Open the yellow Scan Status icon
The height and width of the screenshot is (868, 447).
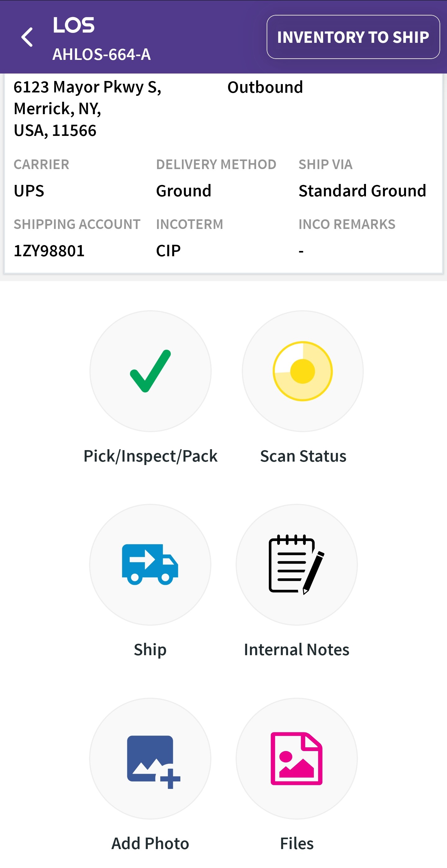coord(302,371)
